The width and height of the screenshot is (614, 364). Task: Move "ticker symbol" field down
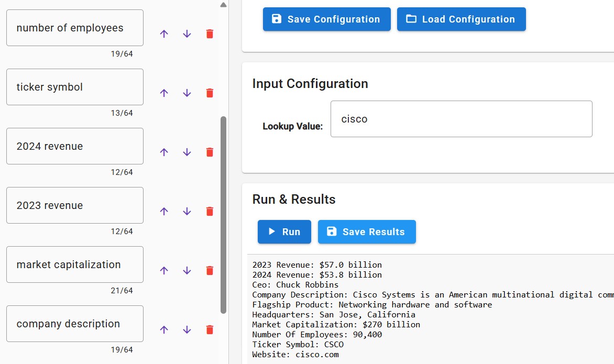coord(187,93)
